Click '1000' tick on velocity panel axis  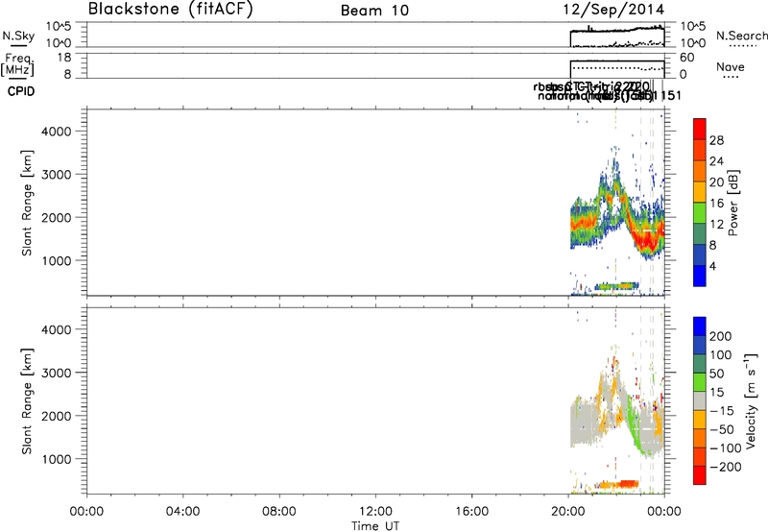[57, 459]
